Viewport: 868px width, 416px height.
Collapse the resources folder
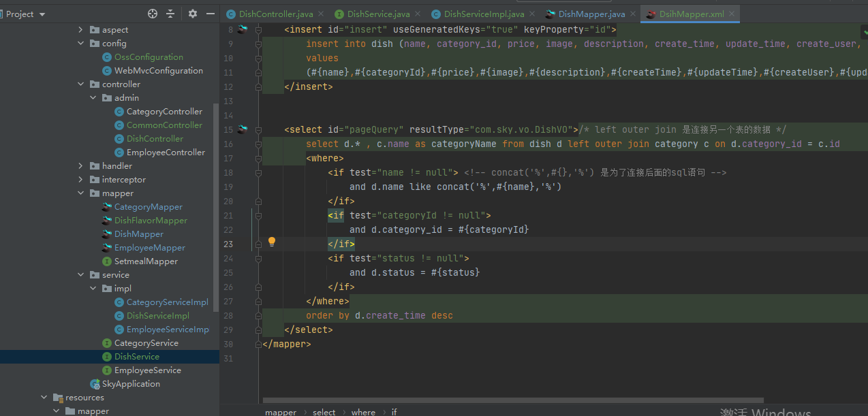tap(44, 398)
